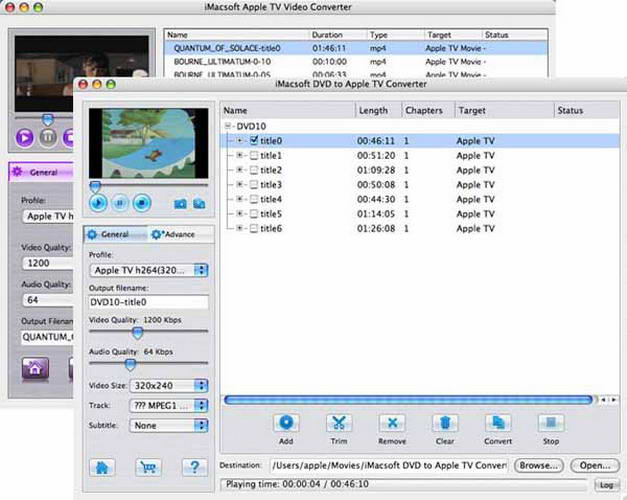Viewport: 627px width, 500px height.
Task: Open snapshot folder icon beside camera
Action: point(199,204)
